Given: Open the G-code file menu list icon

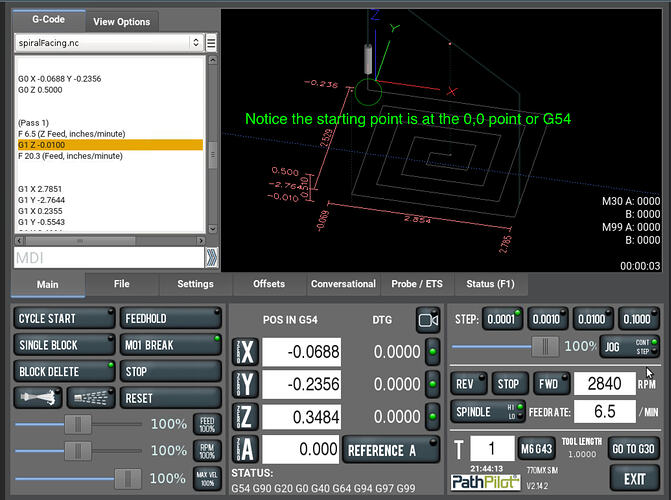Looking at the screenshot, I should click(x=211, y=43).
